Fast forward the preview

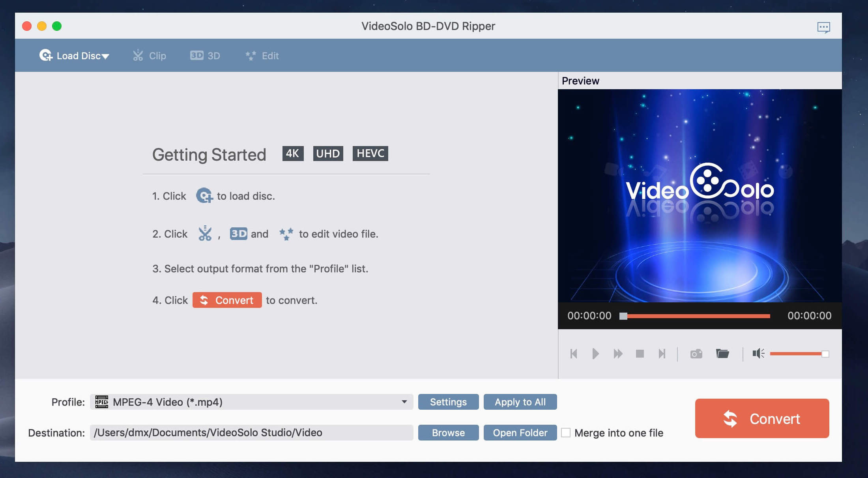pos(618,354)
